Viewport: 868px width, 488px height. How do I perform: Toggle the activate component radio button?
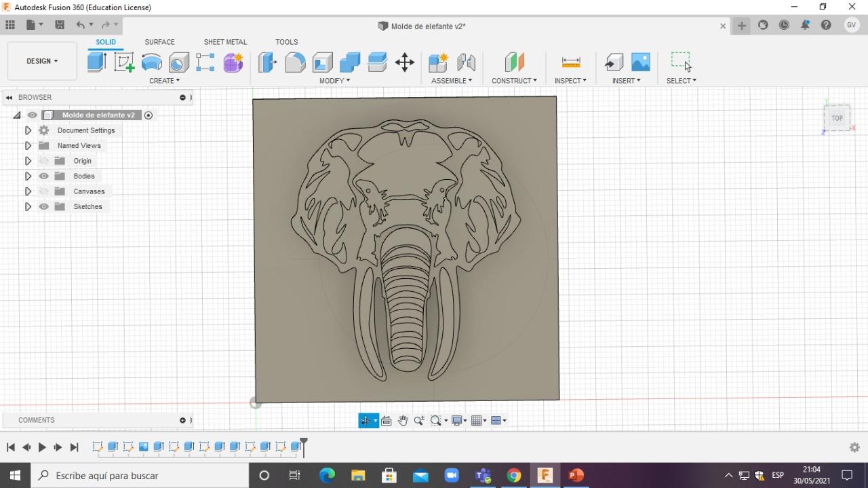click(149, 115)
